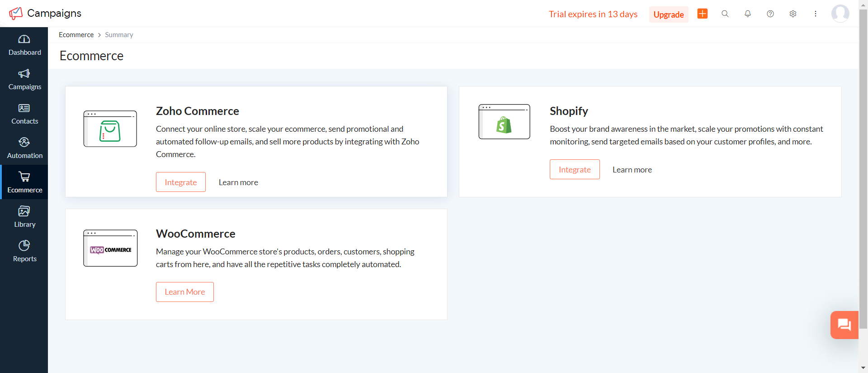The height and width of the screenshot is (373, 868).
Task: Open the Dashboard sidebar icon
Action: (24, 45)
